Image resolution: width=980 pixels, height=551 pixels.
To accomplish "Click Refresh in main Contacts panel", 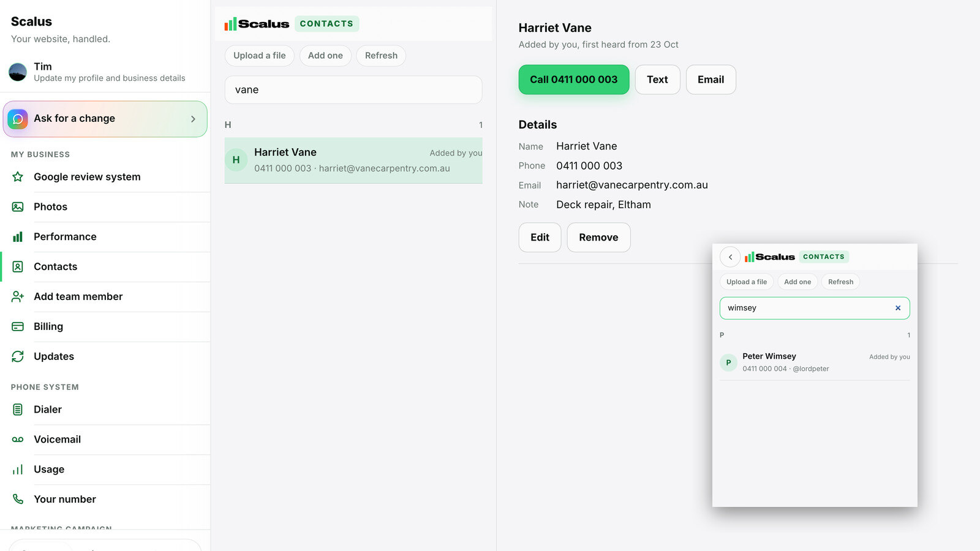I will click(381, 56).
